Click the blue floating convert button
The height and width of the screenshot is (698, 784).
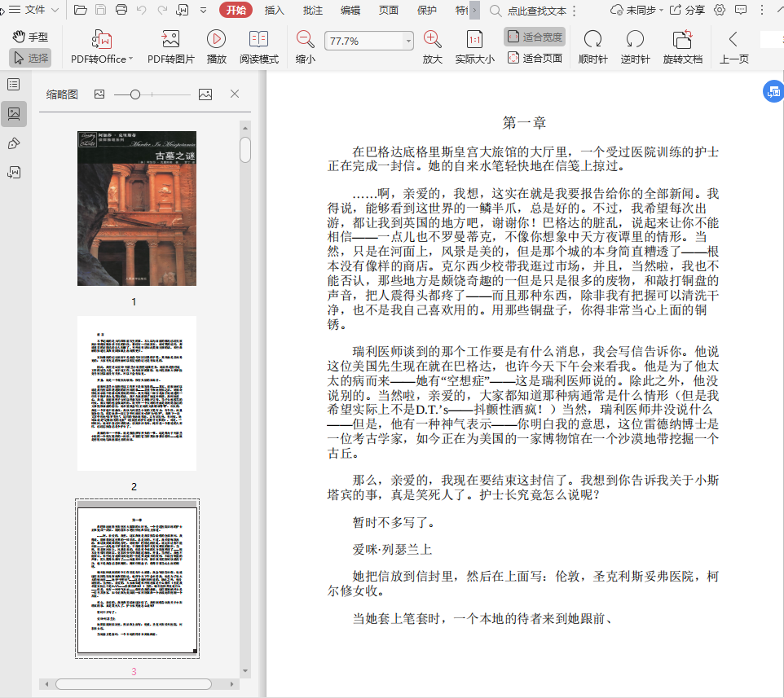point(773,91)
